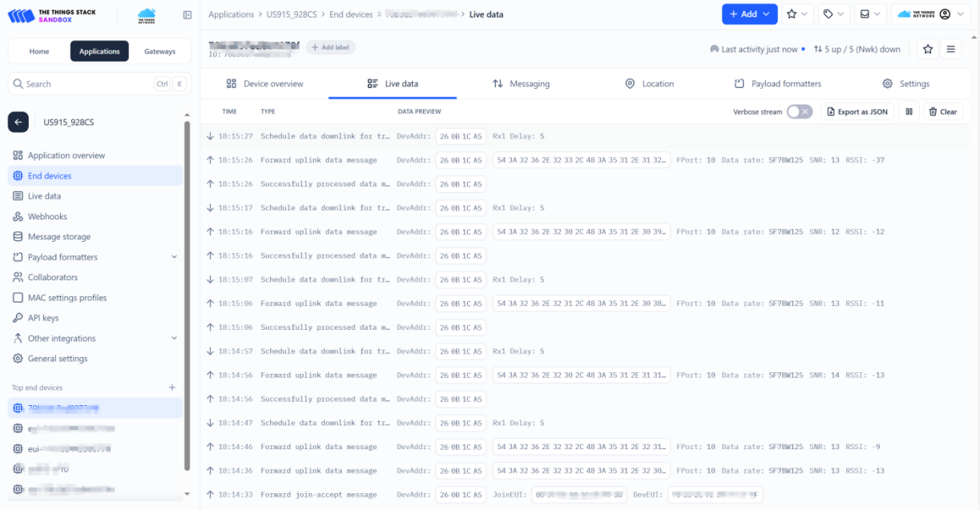
Task: Expand Other integrations in the sidebar
Action: [95, 339]
